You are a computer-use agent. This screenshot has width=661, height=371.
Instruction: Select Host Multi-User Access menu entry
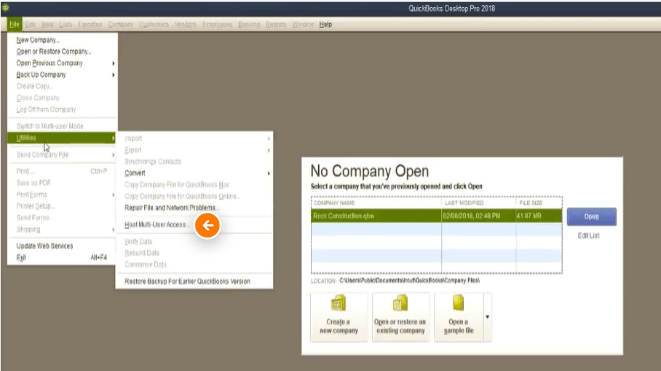156,225
